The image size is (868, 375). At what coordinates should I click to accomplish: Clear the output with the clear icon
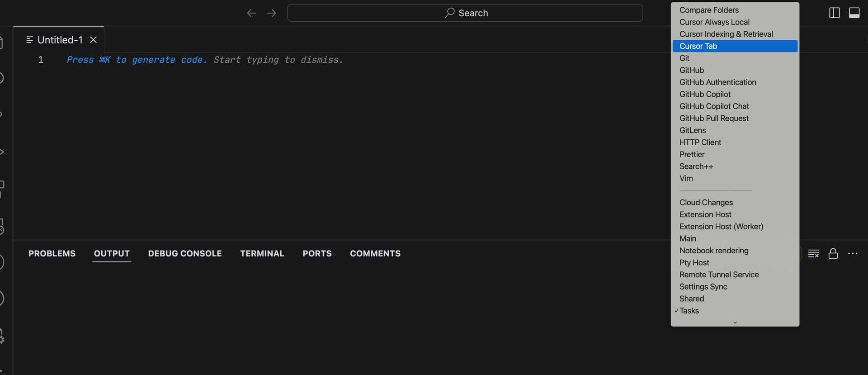(x=813, y=254)
